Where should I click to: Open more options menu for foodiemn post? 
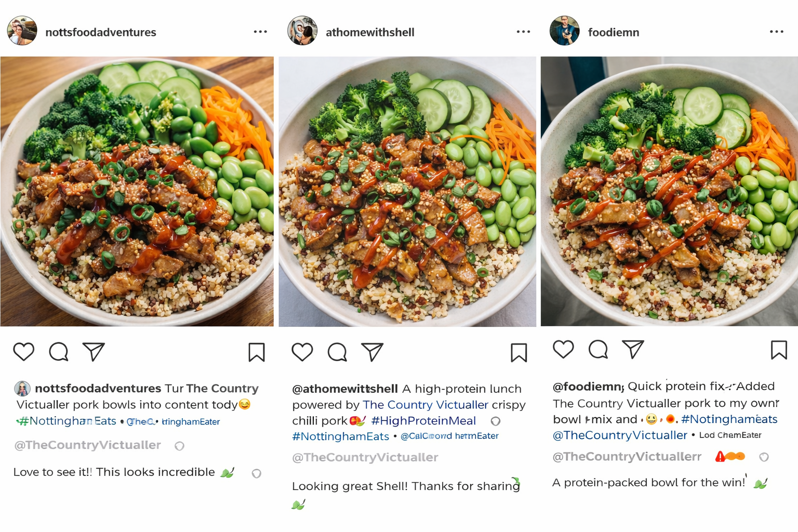point(776,32)
